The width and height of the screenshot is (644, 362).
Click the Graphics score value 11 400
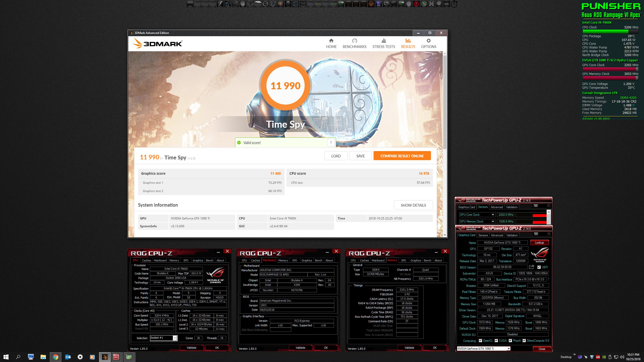[275, 173]
